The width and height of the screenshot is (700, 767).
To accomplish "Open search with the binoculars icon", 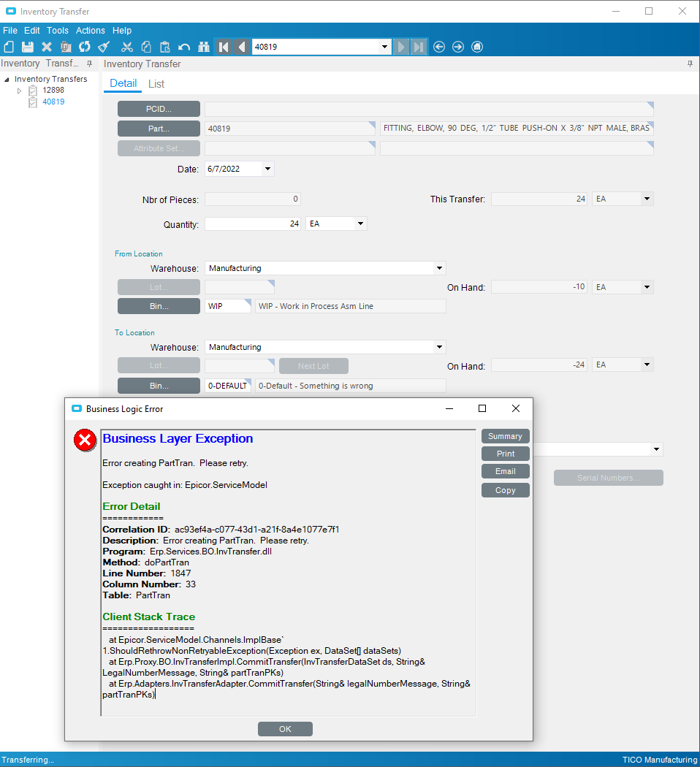I will pos(203,47).
